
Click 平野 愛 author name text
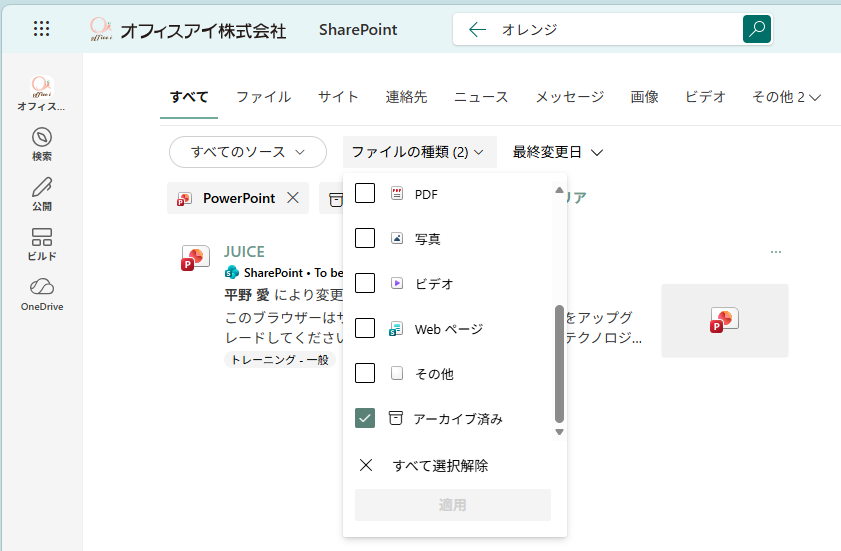(247, 295)
